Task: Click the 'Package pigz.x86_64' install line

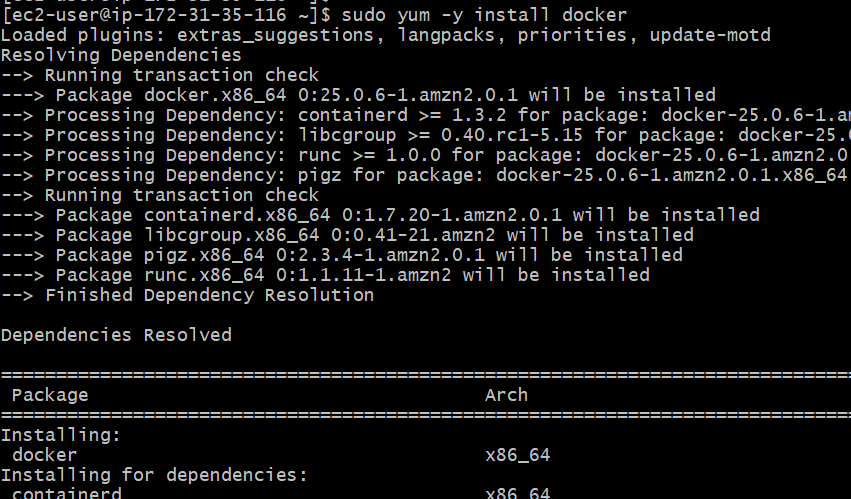Action: (x=341, y=255)
